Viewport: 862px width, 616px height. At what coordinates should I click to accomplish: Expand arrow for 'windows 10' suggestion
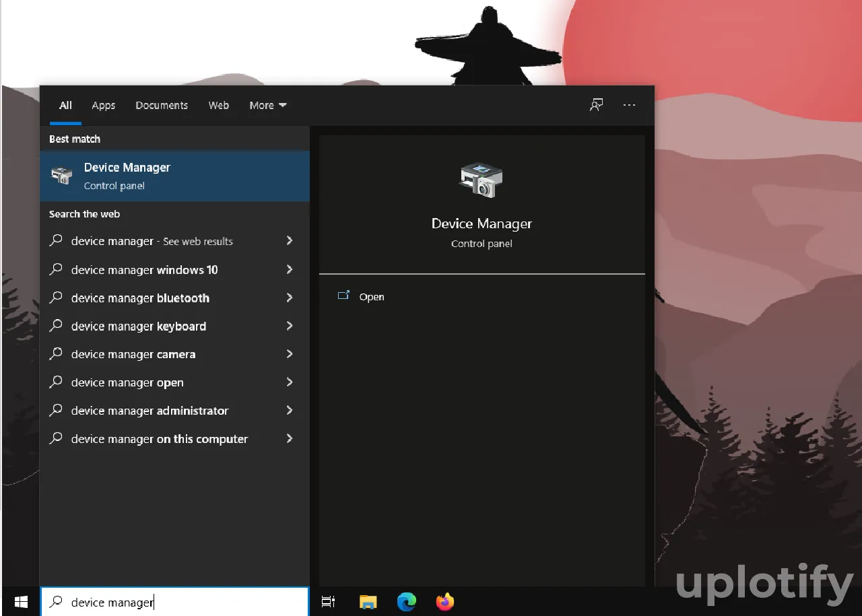point(290,269)
